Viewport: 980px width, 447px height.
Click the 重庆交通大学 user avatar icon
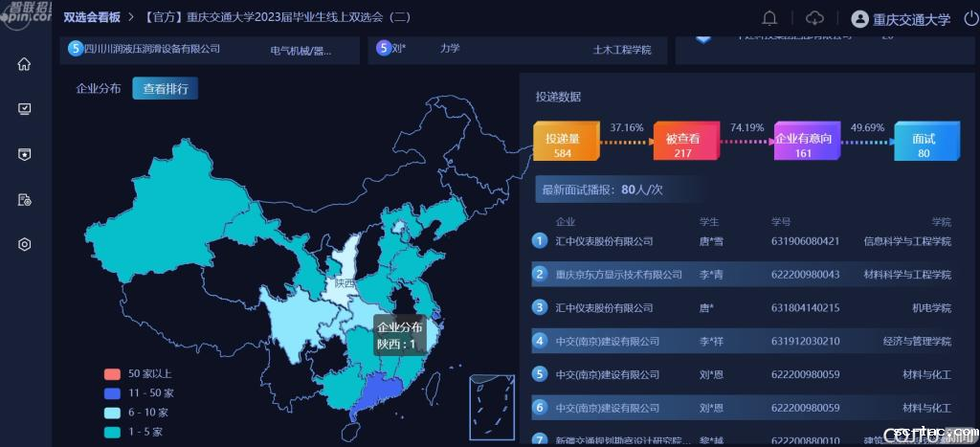point(858,19)
